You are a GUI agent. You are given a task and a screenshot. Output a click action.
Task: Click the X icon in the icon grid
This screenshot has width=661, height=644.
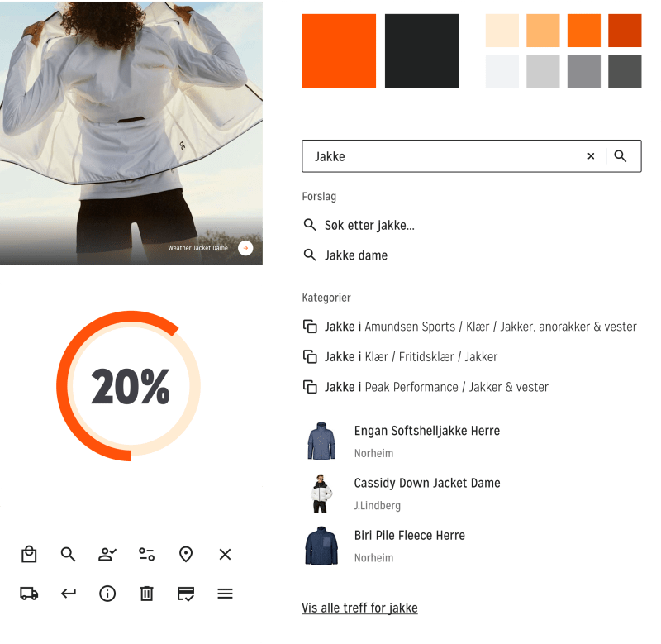[225, 554]
